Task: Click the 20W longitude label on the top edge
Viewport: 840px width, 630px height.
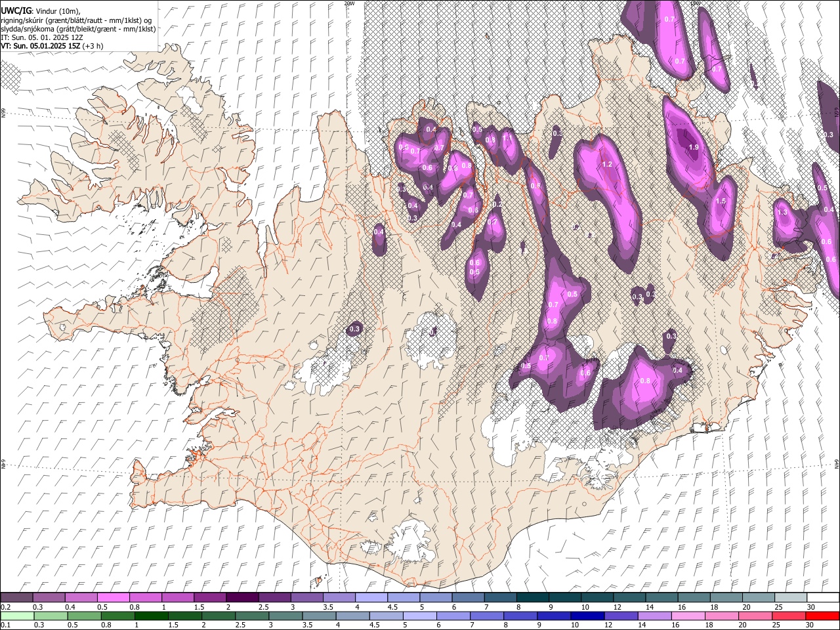Action: click(349, 3)
